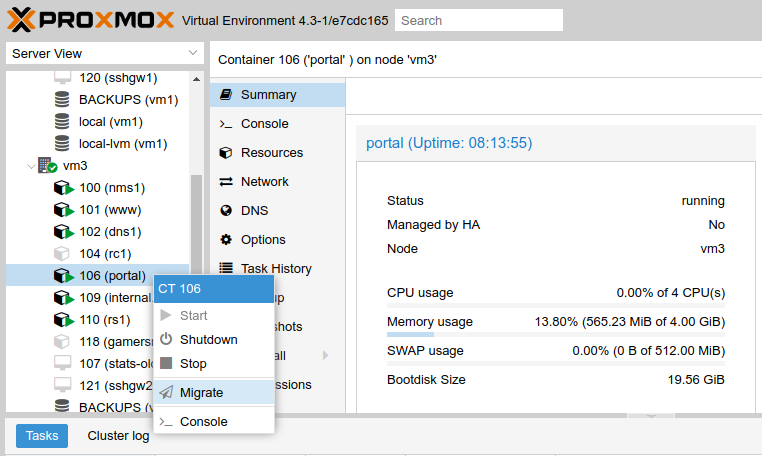Image resolution: width=762 pixels, height=456 pixels.
Task: Click the 'running' status value
Action: click(703, 201)
